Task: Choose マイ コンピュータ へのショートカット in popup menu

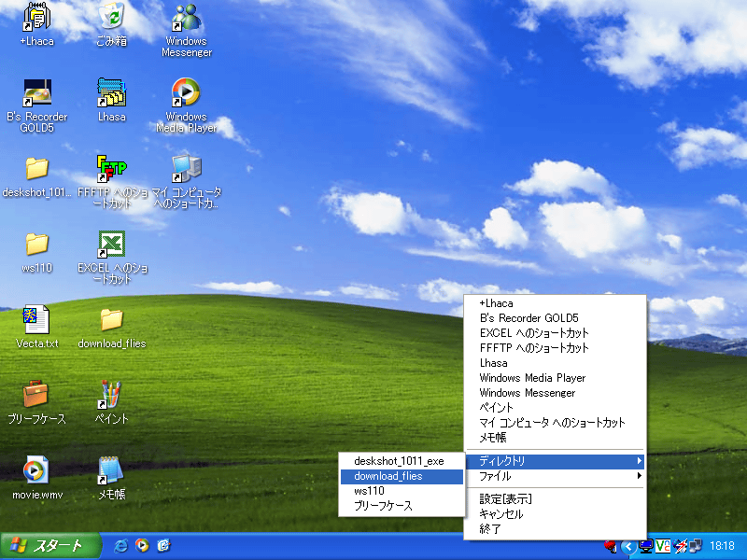Action: point(555,423)
